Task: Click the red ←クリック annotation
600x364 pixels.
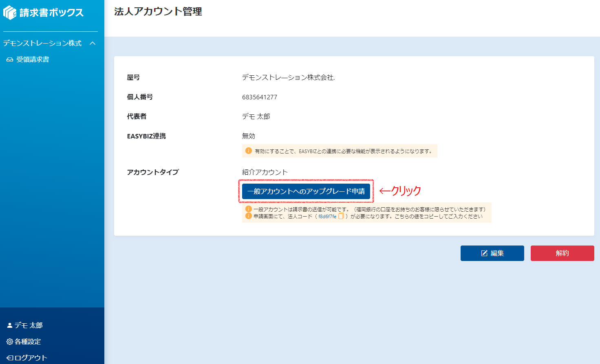Action: [400, 191]
